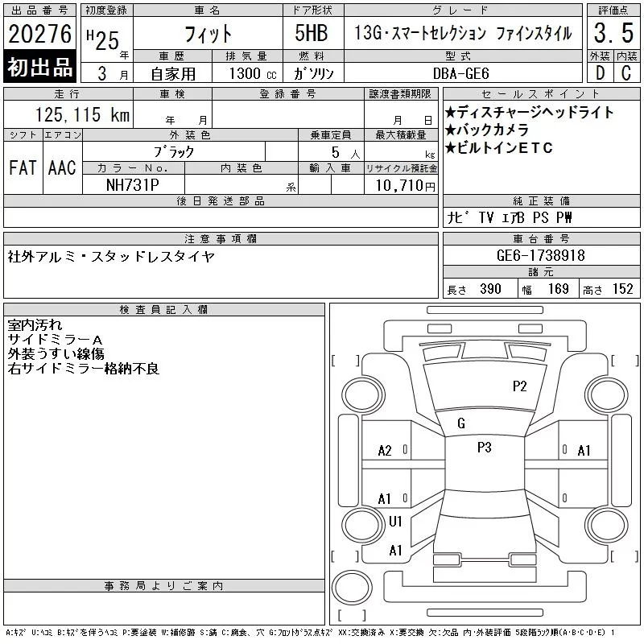644x644 pixels.
Task: Select the car name フィット
Action: tap(208, 34)
